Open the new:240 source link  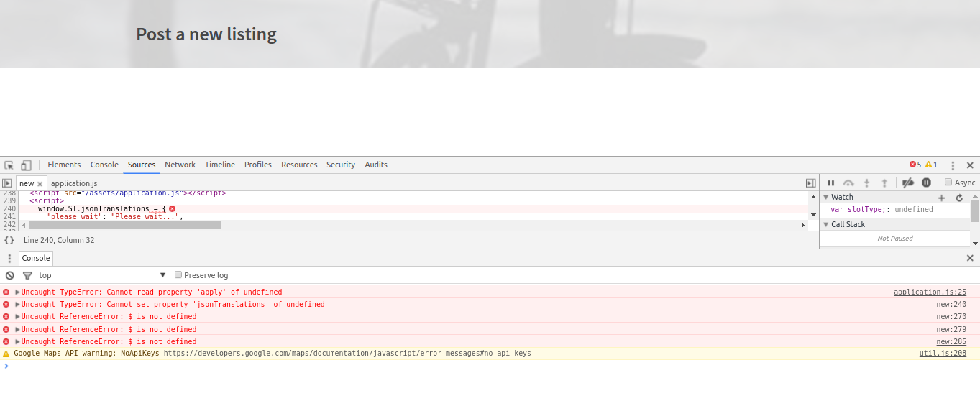point(951,305)
